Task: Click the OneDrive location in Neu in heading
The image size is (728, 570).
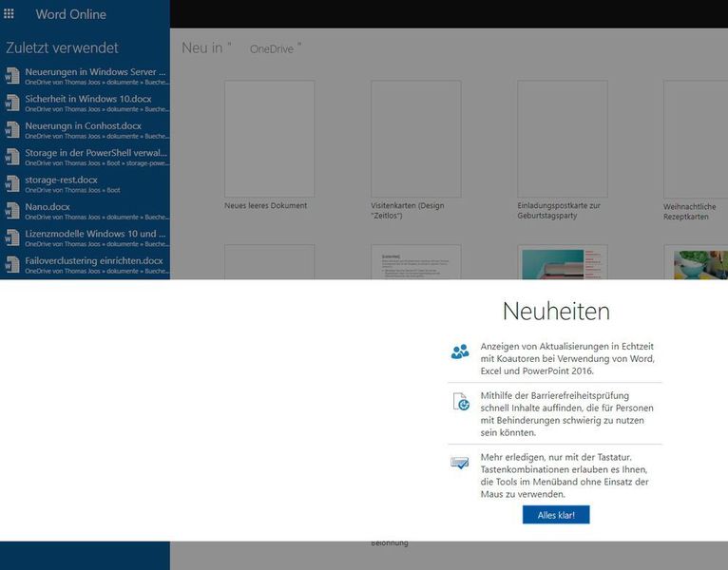Action: [272, 48]
